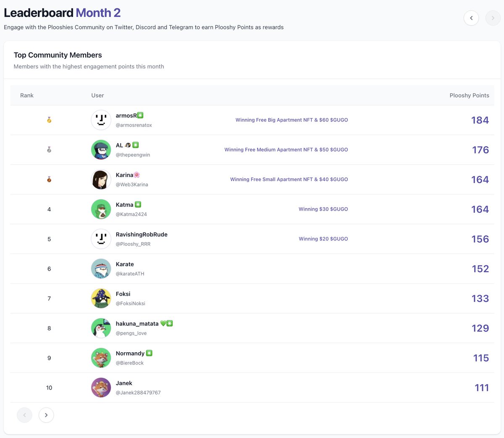Open the @Katma2424 handle

pos(131,214)
